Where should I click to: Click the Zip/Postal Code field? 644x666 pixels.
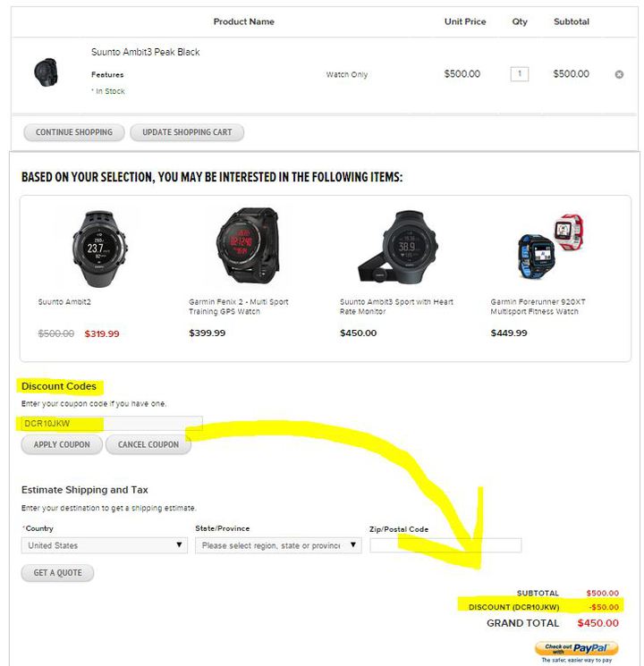445,545
